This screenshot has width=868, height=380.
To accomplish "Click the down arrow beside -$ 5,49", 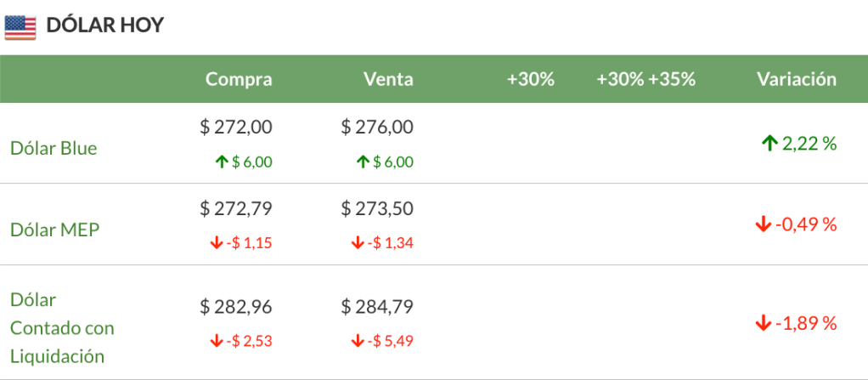I will click(x=358, y=342).
